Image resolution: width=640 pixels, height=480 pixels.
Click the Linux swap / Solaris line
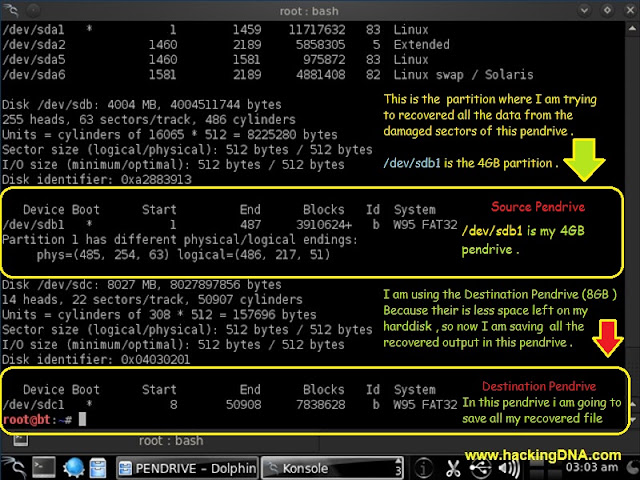click(x=268, y=75)
